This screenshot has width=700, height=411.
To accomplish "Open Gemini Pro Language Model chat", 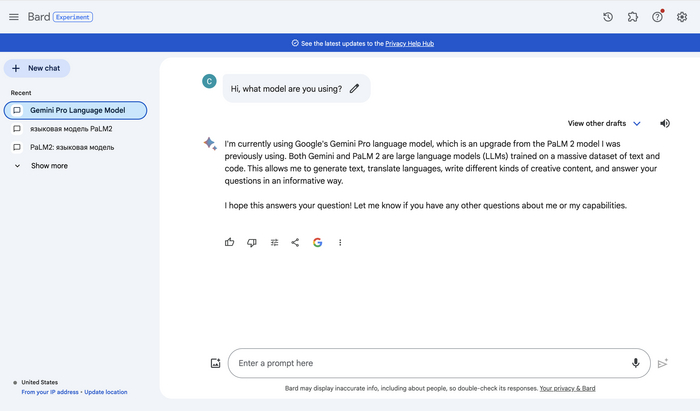I will click(75, 110).
